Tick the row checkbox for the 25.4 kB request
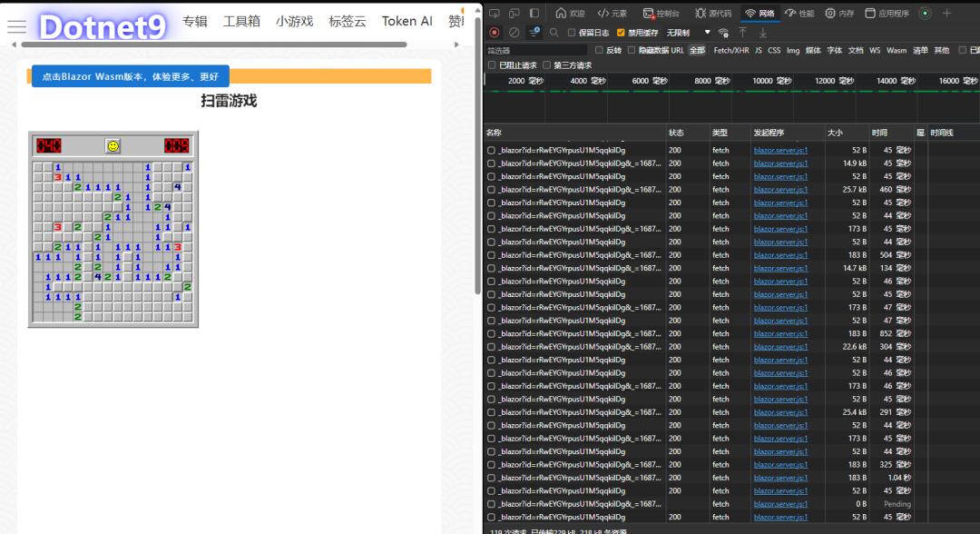 491,412
